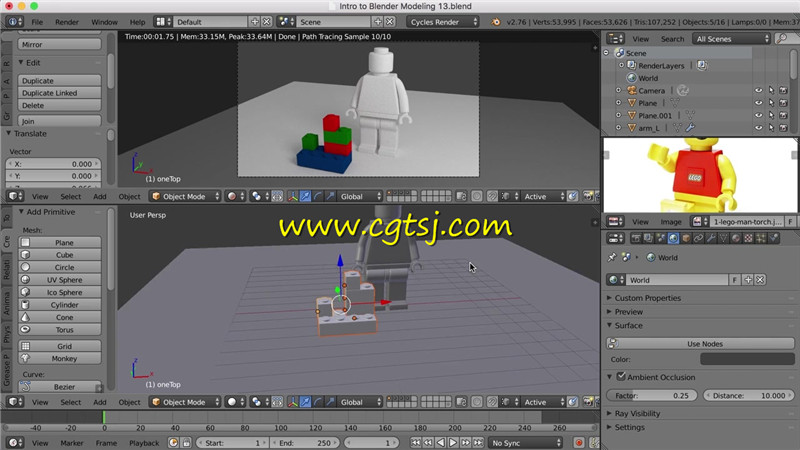Open the Material sphere properties tab
The height and width of the screenshot is (450, 800).
click(x=736, y=238)
